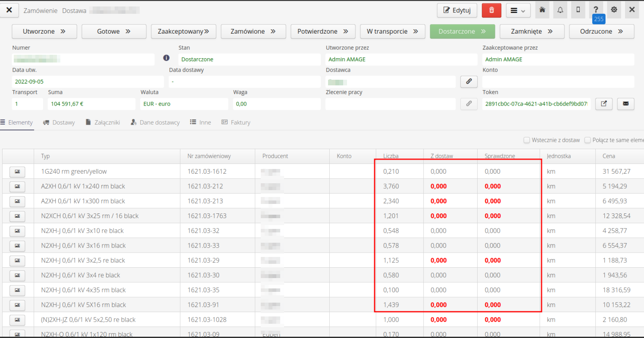
Task: Click the mobile device icon
Action: (578, 10)
